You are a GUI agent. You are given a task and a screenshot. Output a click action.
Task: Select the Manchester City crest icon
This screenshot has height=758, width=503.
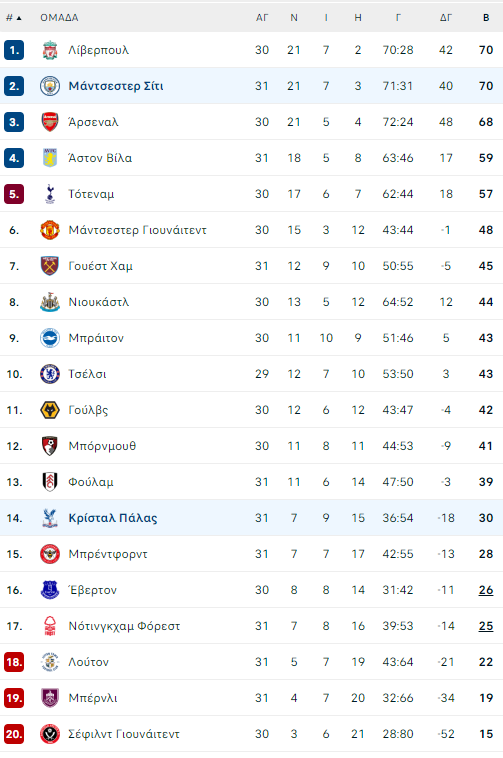[x=50, y=86]
